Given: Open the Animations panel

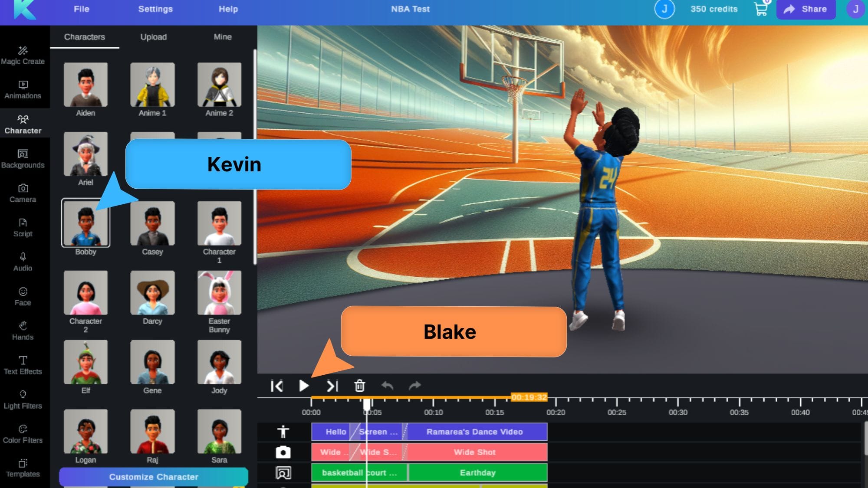Looking at the screenshot, I should [23, 88].
